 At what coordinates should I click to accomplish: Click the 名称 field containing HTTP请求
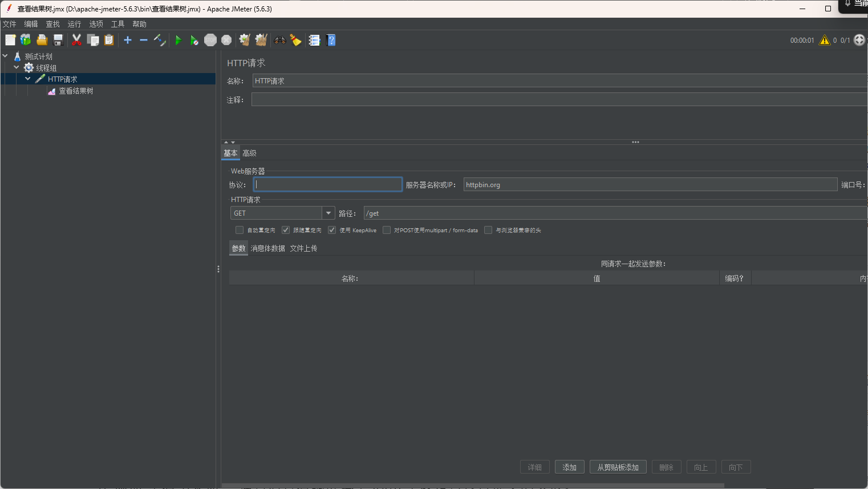point(560,80)
